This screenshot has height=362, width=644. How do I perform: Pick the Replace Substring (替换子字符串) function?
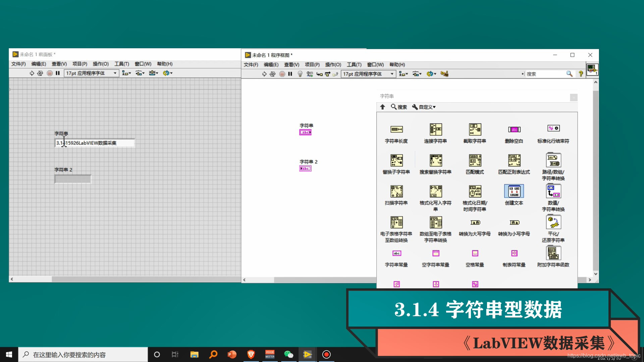pyautogui.click(x=396, y=160)
